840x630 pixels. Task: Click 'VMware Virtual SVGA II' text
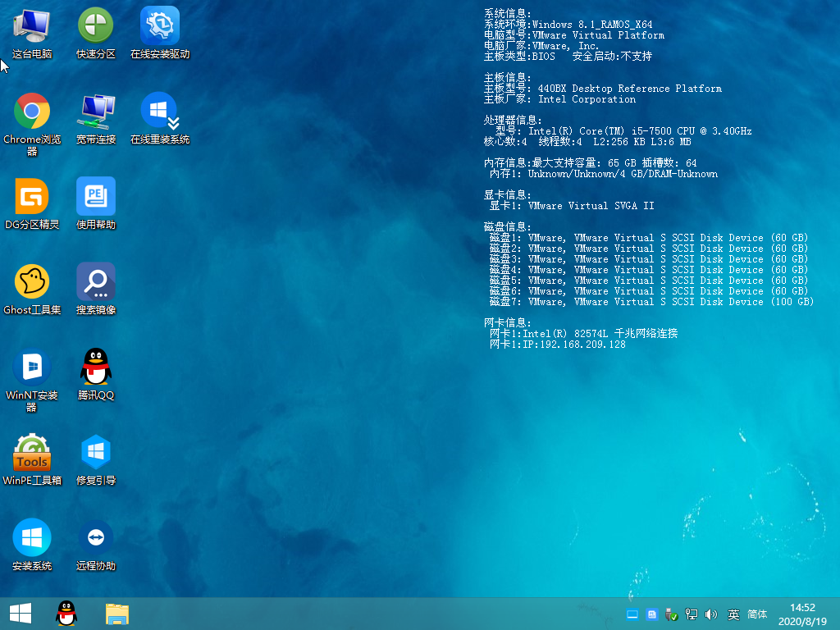click(591, 206)
